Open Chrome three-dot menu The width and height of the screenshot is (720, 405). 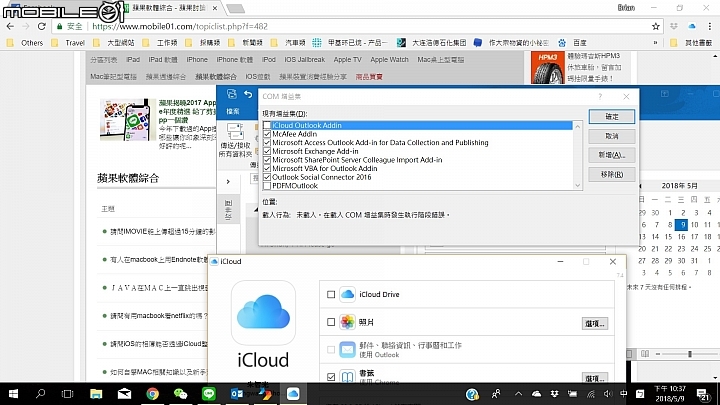click(x=710, y=27)
